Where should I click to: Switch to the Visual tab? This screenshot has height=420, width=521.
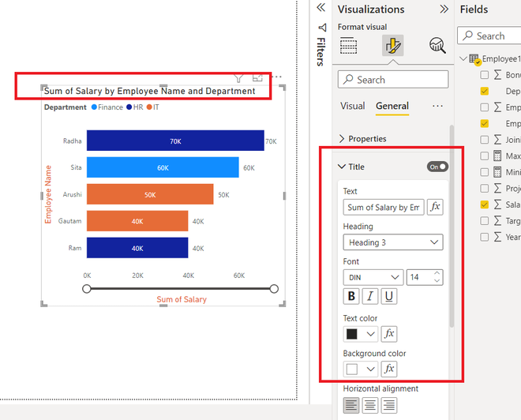click(353, 106)
